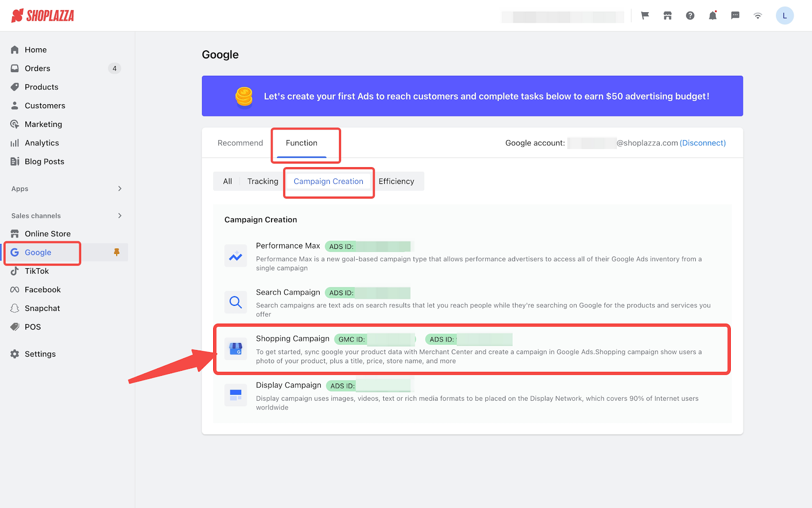Click the wifi signal icon
The width and height of the screenshot is (812, 508).
pos(758,16)
